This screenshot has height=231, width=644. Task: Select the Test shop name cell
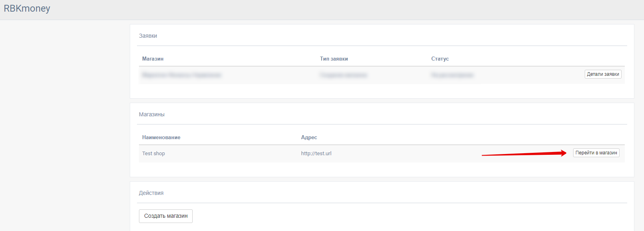(153, 153)
